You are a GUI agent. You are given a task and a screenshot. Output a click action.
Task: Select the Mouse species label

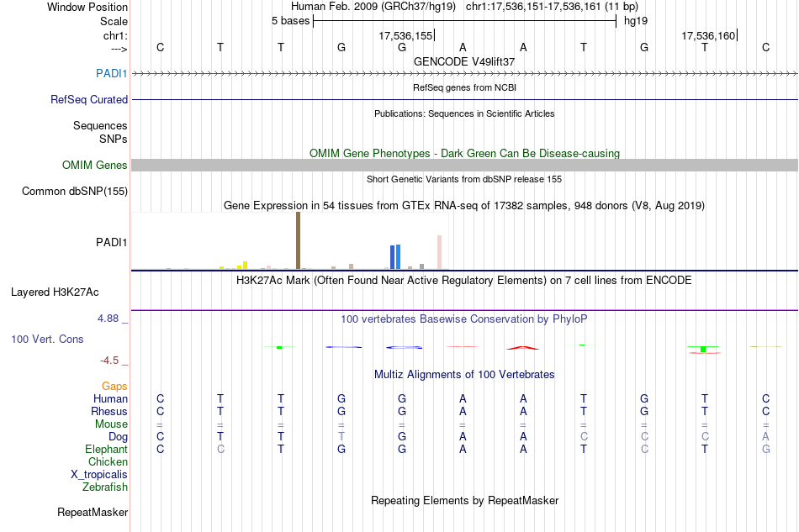[111, 424]
